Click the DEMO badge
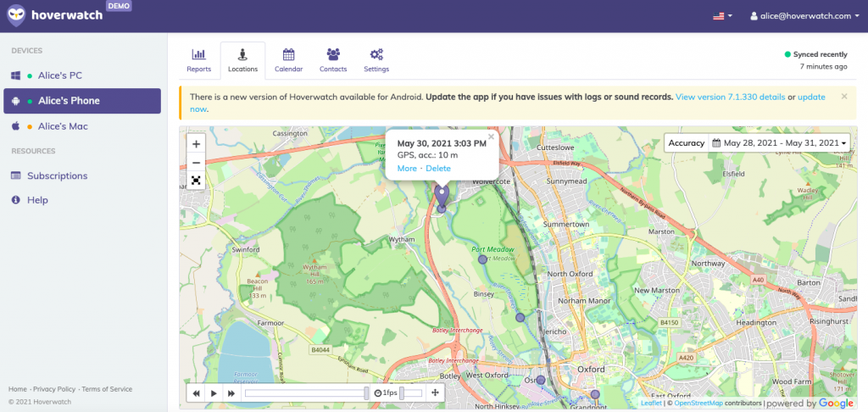The width and height of the screenshot is (868, 412). (x=119, y=6)
